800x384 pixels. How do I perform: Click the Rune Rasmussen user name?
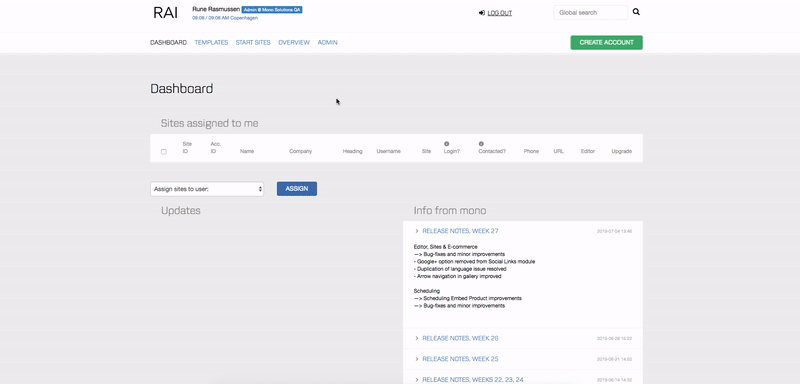click(216, 9)
